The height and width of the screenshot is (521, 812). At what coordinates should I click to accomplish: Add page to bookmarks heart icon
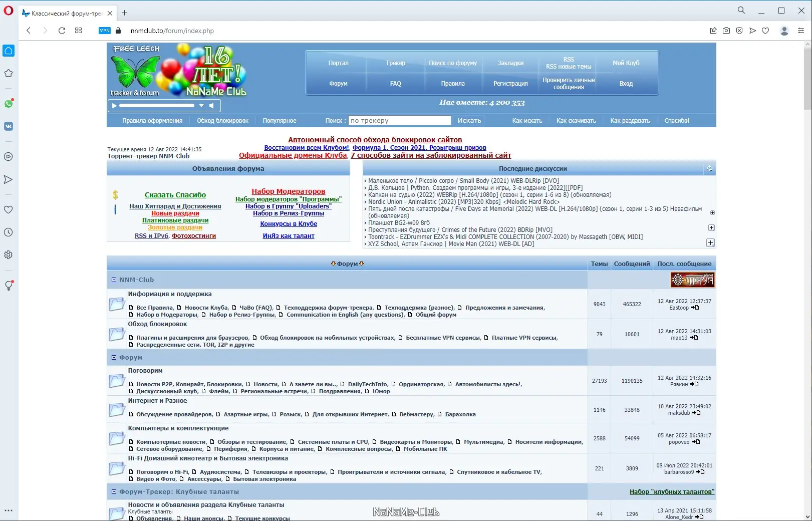click(x=765, y=31)
